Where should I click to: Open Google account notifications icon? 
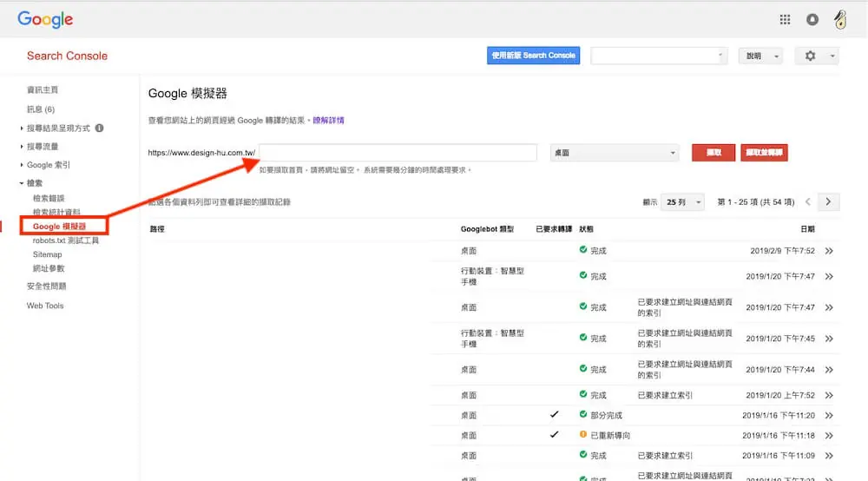click(812, 19)
